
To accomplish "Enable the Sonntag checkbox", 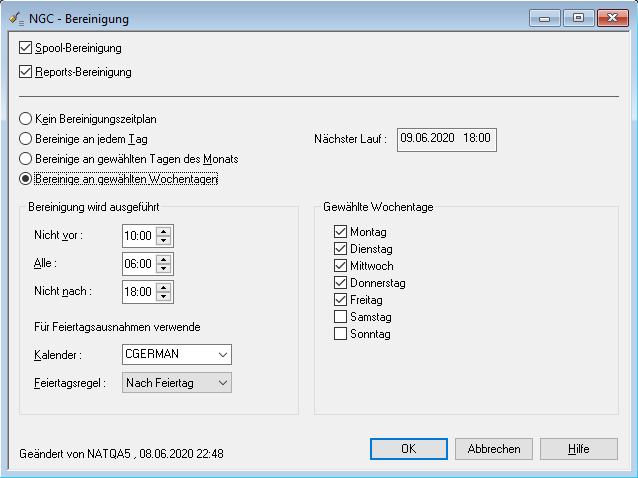I will tap(340, 334).
